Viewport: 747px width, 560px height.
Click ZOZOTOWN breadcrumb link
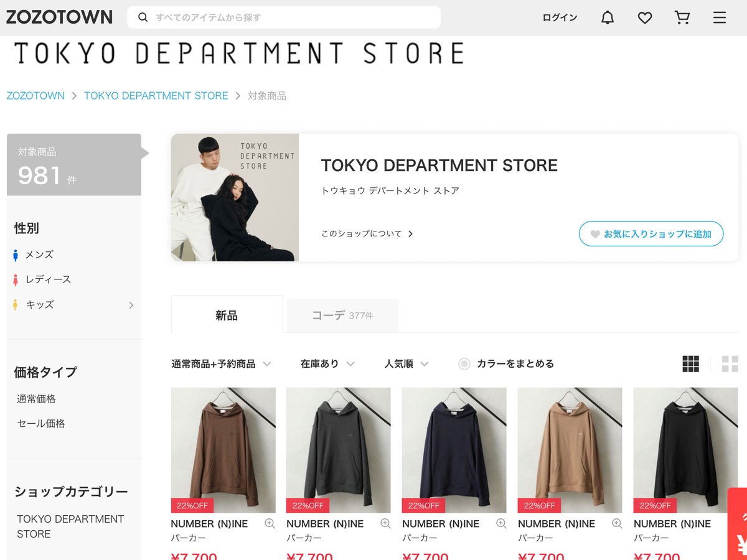tap(35, 96)
